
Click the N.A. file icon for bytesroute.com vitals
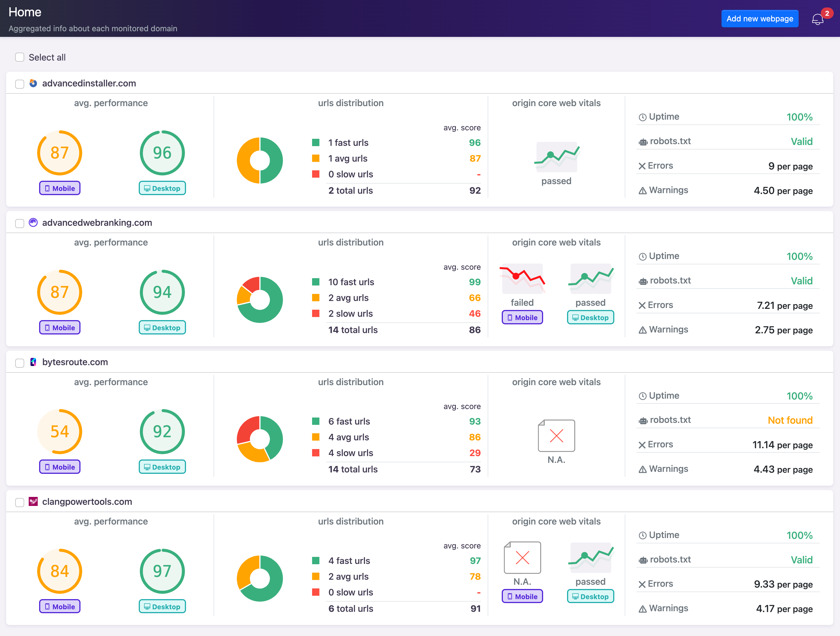point(556,436)
